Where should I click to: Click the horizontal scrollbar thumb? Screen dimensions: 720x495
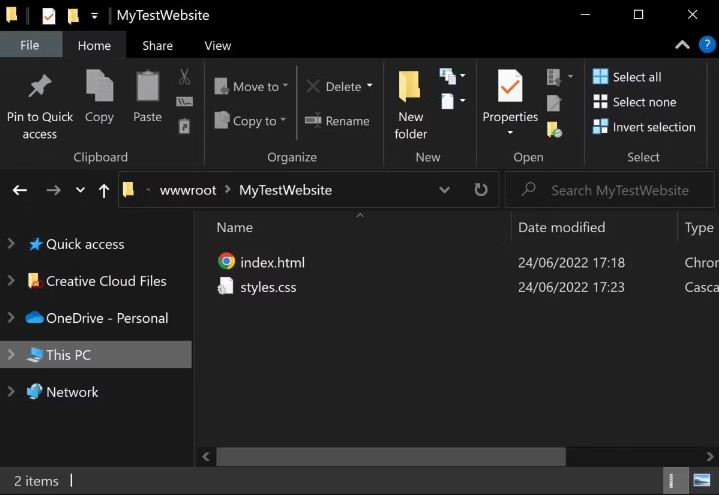pos(391,456)
